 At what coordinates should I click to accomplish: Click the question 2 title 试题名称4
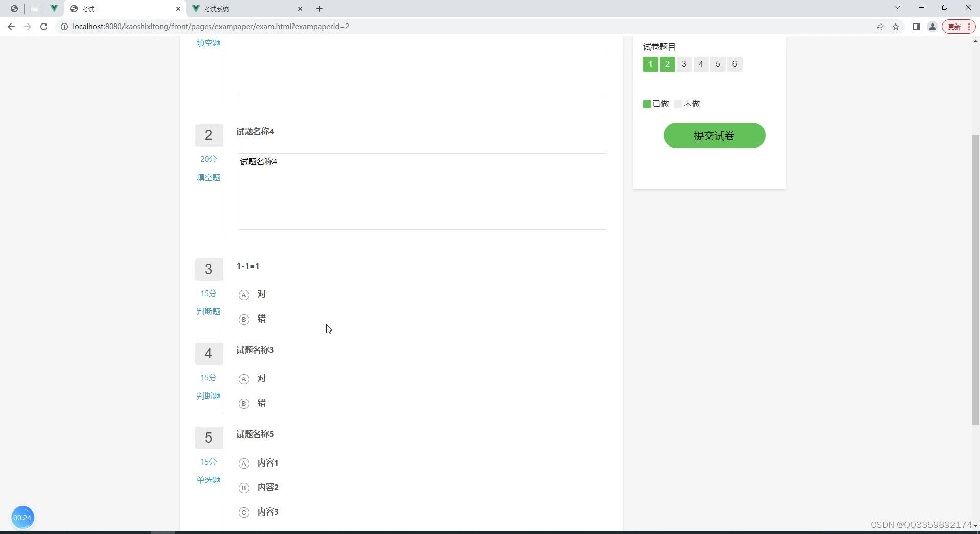[255, 132]
